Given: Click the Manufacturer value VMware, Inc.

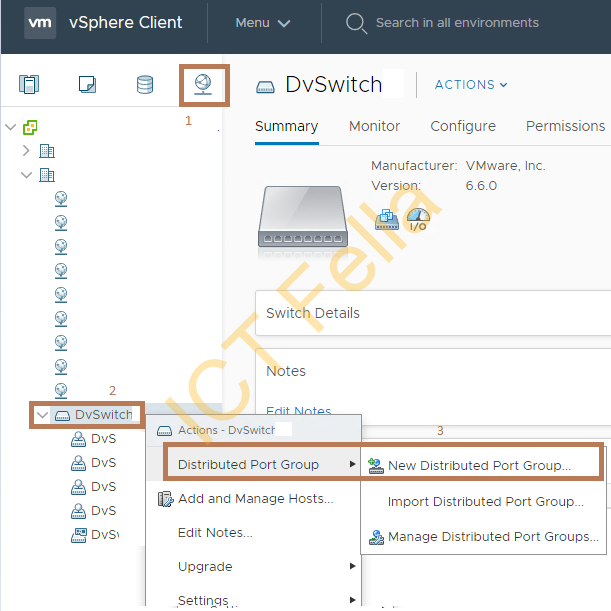Looking at the screenshot, I should tap(505, 166).
